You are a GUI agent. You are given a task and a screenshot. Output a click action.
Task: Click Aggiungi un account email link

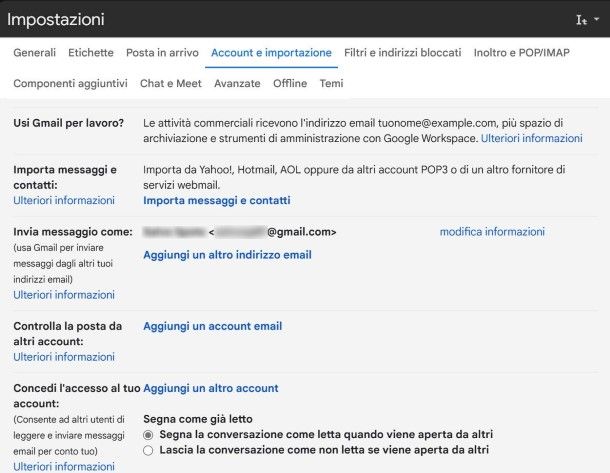click(212, 326)
